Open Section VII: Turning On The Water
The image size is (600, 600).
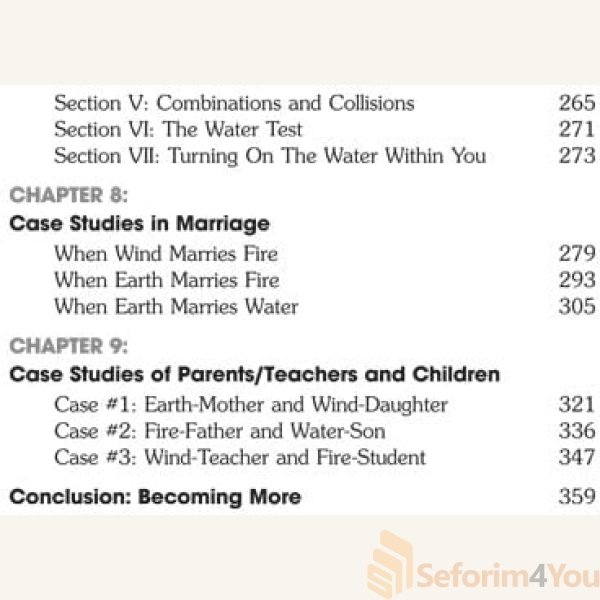point(270,156)
